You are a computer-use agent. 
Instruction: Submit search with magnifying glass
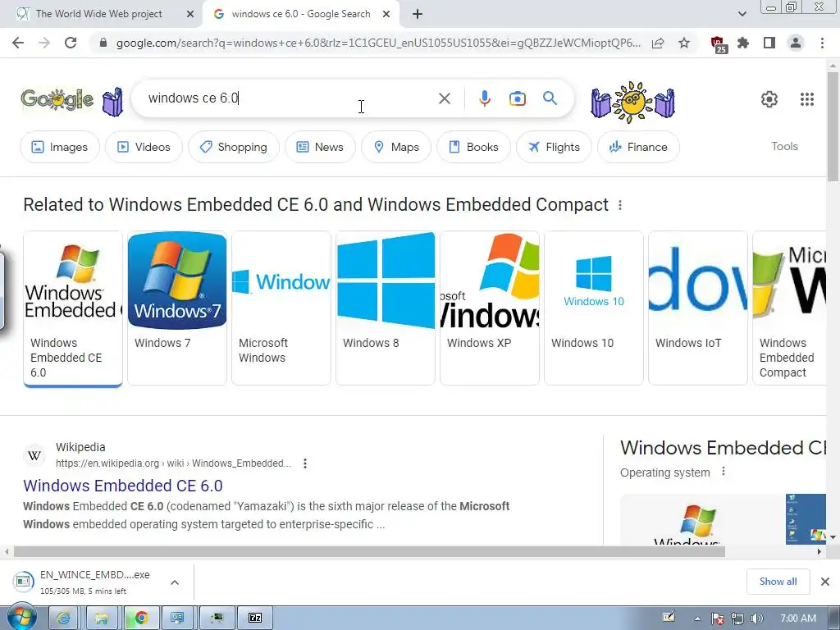pyautogui.click(x=550, y=98)
